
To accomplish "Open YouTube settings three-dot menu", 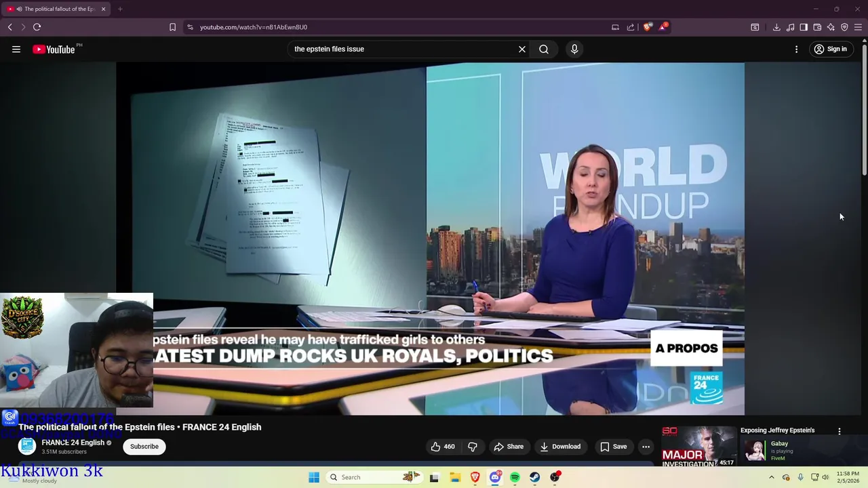I will (797, 49).
